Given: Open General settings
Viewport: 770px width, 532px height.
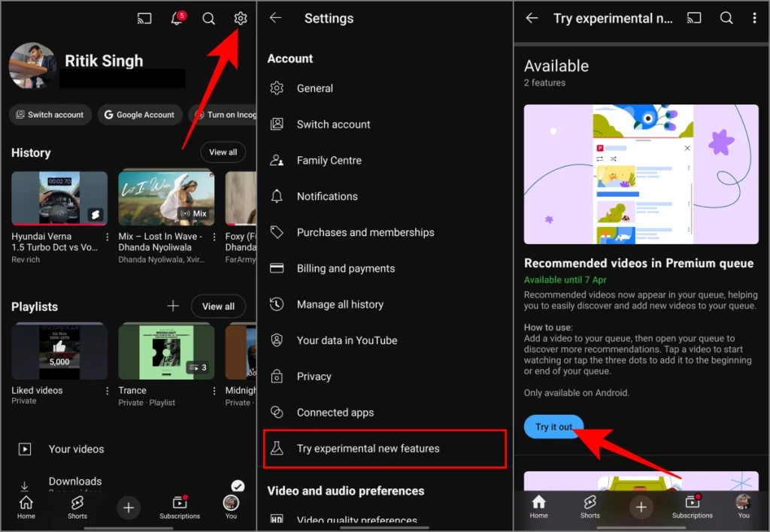Looking at the screenshot, I should click(x=385, y=89).
